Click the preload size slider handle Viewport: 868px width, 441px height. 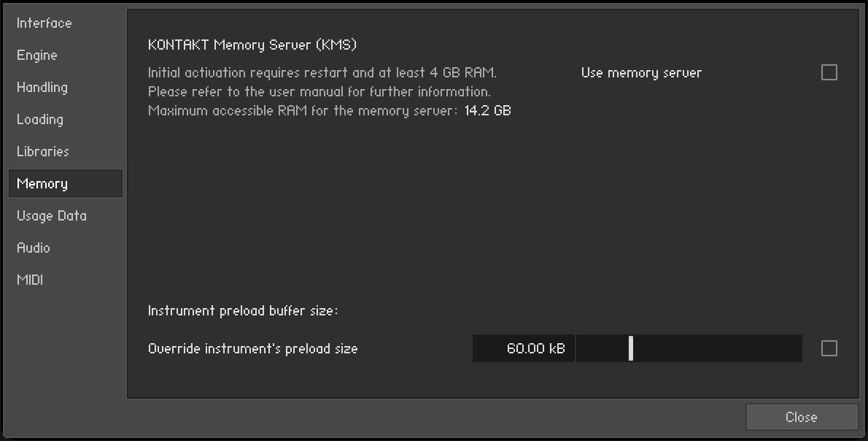pos(631,349)
